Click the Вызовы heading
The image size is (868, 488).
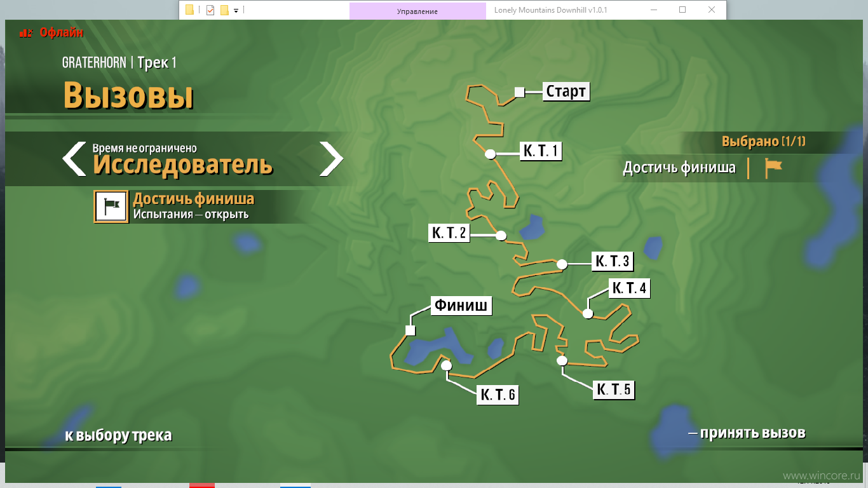coord(128,96)
